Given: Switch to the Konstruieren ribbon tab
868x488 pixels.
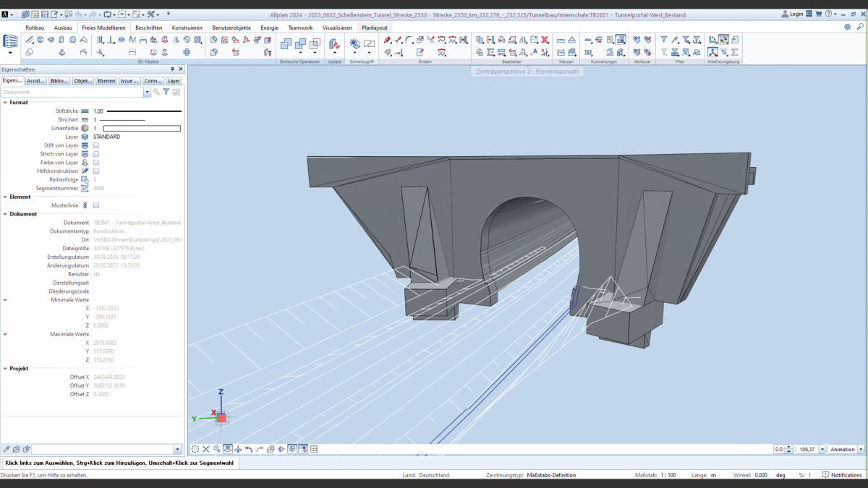Looking at the screenshot, I should click(187, 27).
